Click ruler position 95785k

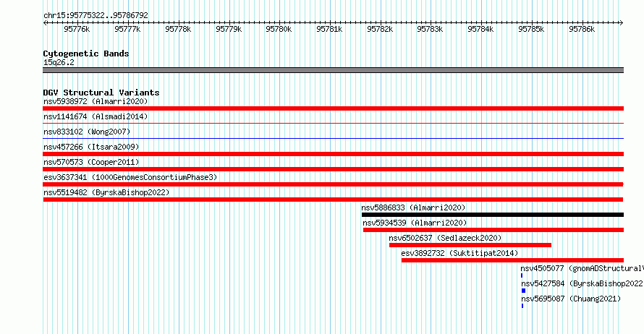point(531,29)
